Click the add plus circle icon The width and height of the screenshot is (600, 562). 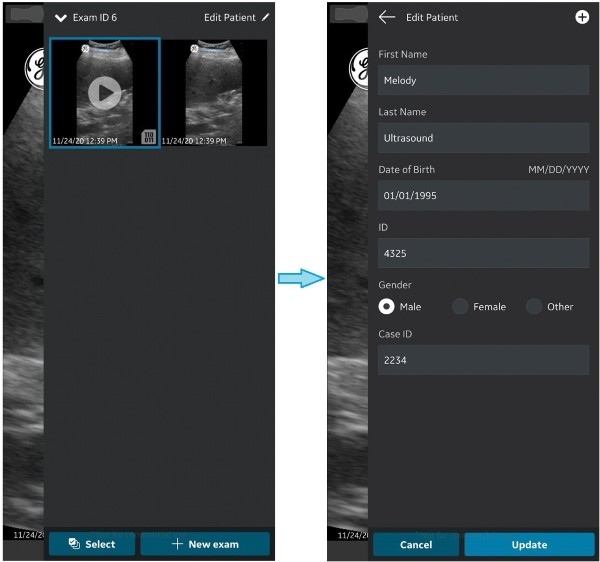click(582, 18)
